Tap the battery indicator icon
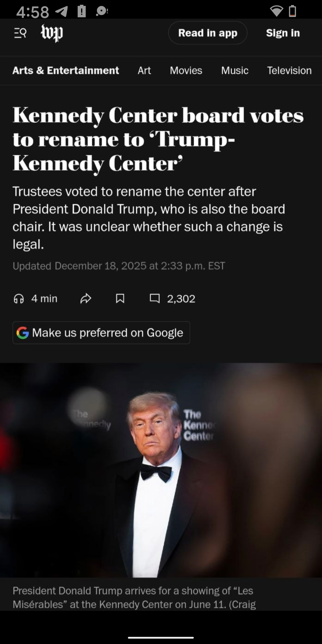 click(292, 11)
